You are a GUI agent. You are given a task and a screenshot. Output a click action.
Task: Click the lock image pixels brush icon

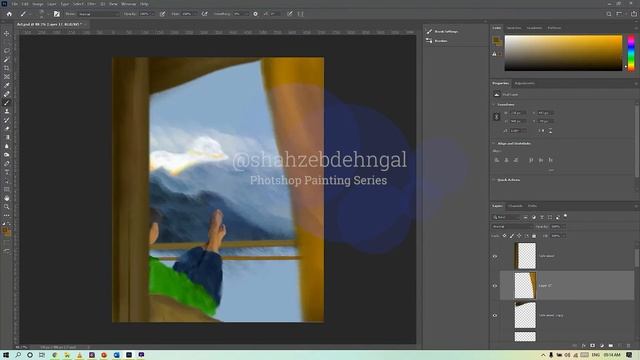pyautogui.click(x=512, y=236)
